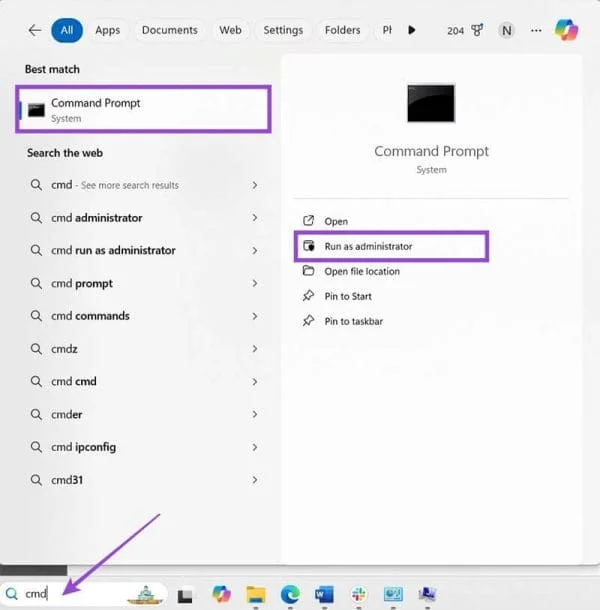Screen dimensions: 600x610
Task: Click the Run as administrator shield icon
Action: (x=309, y=246)
